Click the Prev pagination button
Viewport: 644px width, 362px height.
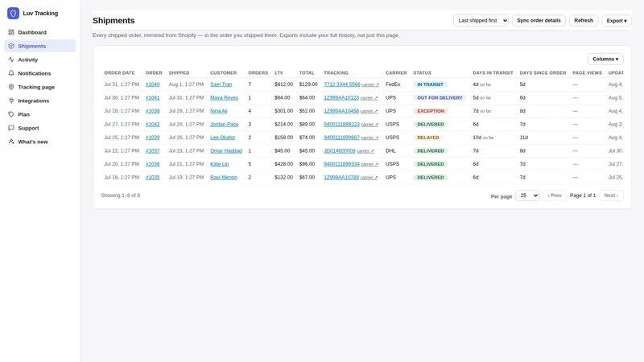pos(555,195)
